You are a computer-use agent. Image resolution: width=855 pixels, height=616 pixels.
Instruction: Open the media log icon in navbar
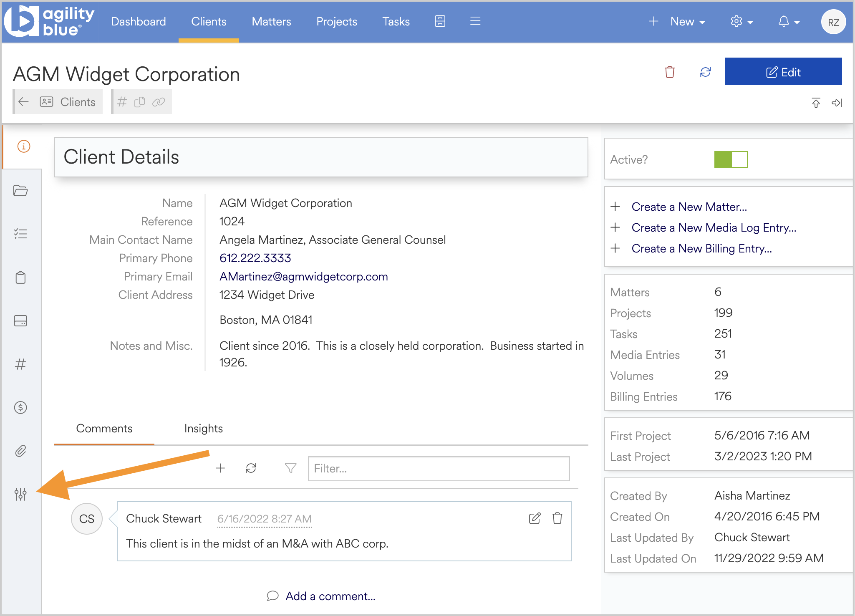point(440,21)
